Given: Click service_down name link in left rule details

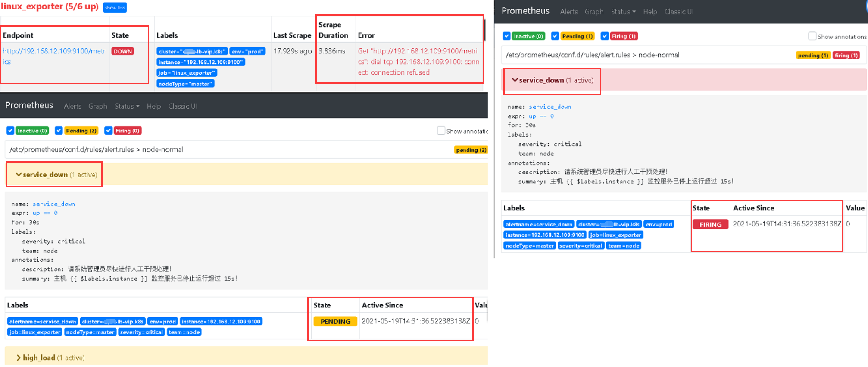Looking at the screenshot, I should (54, 204).
